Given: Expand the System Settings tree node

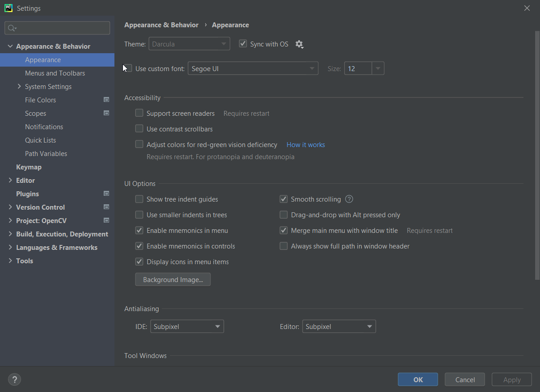Looking at the screenshot, I should (19, 86).
